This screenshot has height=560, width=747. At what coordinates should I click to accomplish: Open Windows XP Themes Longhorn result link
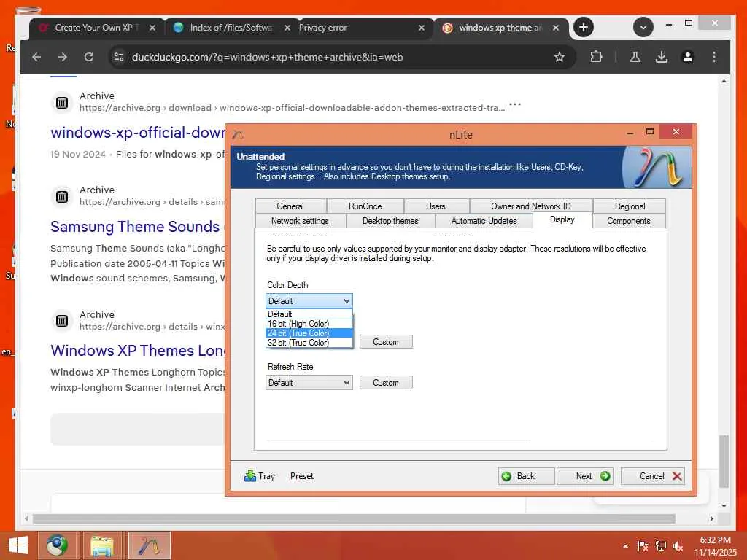138,351
